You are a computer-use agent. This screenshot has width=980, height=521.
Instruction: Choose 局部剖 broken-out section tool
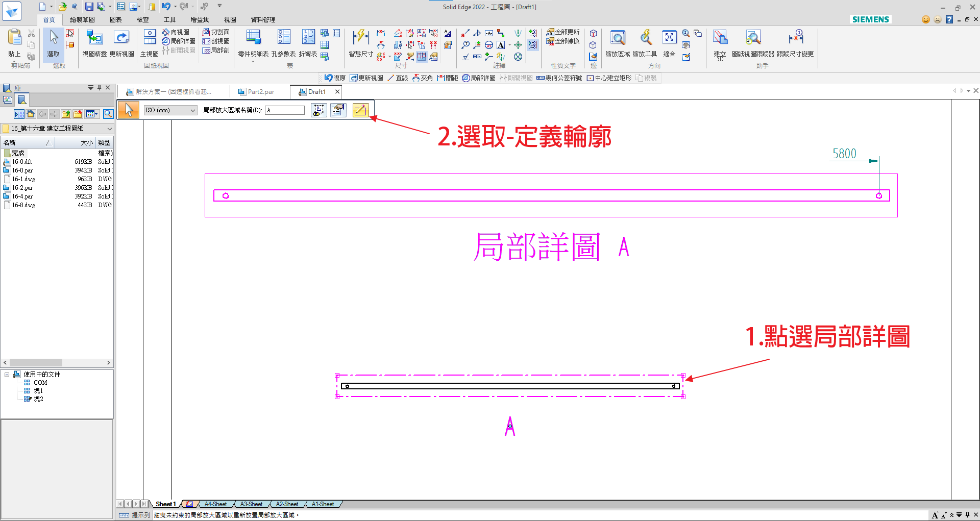216,51
